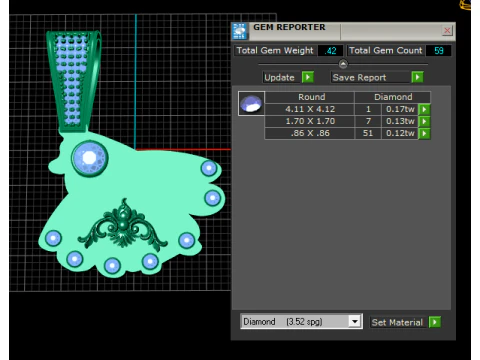Select the .86 X .86 gem row
The width and height of the screenshot is (480, 360).
pos(347,133)
